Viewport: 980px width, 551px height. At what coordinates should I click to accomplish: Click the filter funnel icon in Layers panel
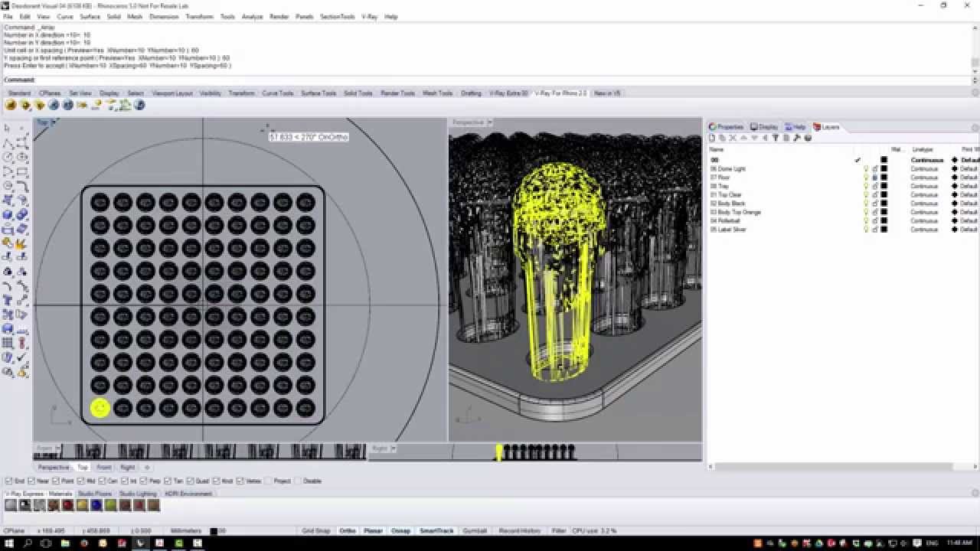776,138
